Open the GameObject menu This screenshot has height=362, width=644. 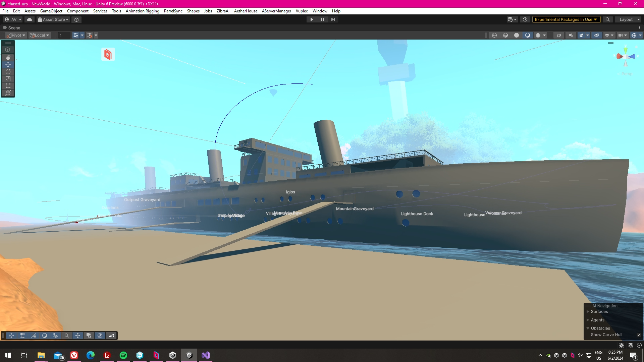(x=51, y=11)
